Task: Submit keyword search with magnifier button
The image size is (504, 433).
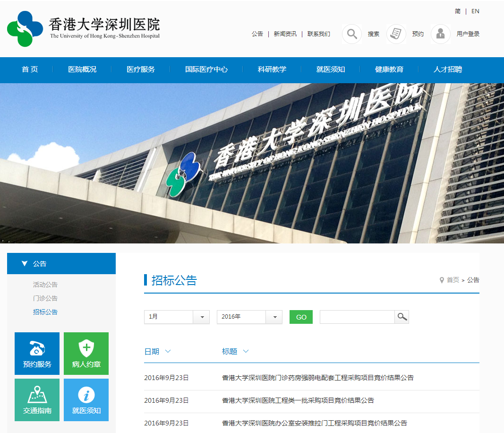Action: coord(402,317)
